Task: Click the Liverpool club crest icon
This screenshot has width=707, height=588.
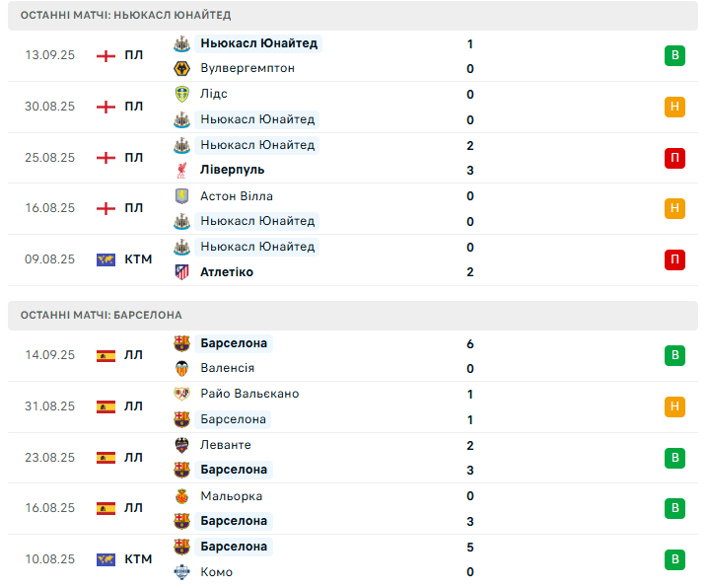Action: point(181,170)
